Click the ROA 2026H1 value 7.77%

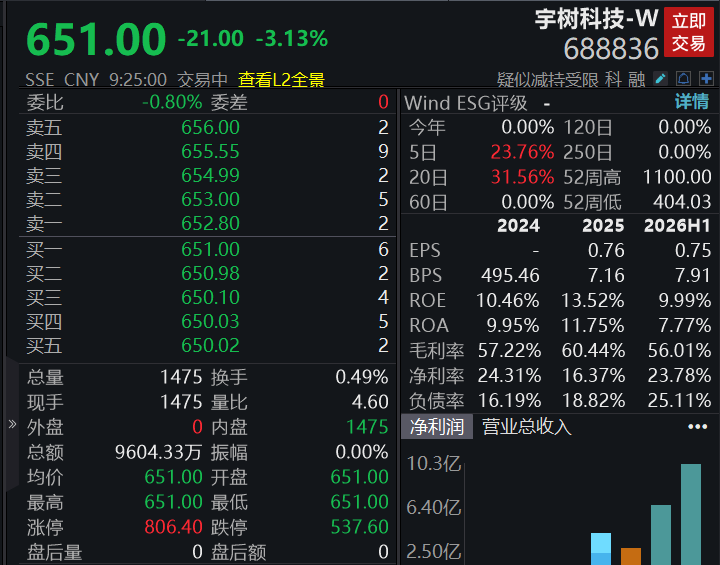[685, 325]
